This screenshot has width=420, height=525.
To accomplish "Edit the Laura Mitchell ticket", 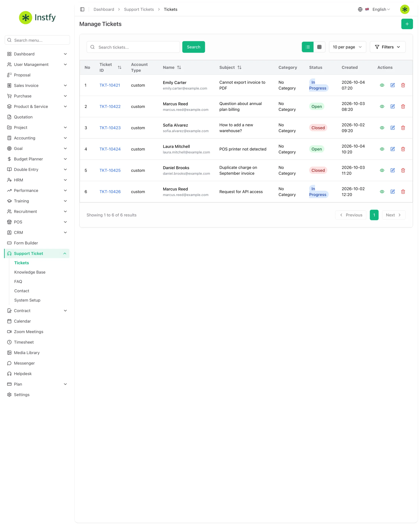I will coord(392,149).
